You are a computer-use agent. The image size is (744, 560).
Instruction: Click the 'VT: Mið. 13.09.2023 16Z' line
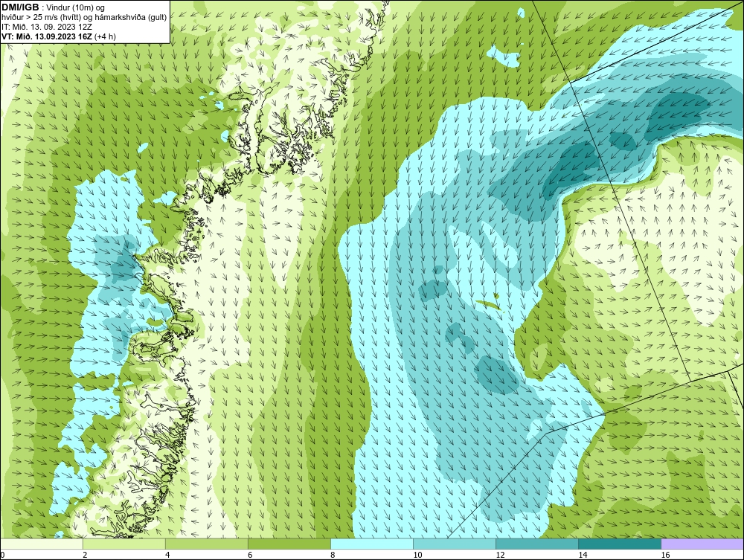click(48, 36)
